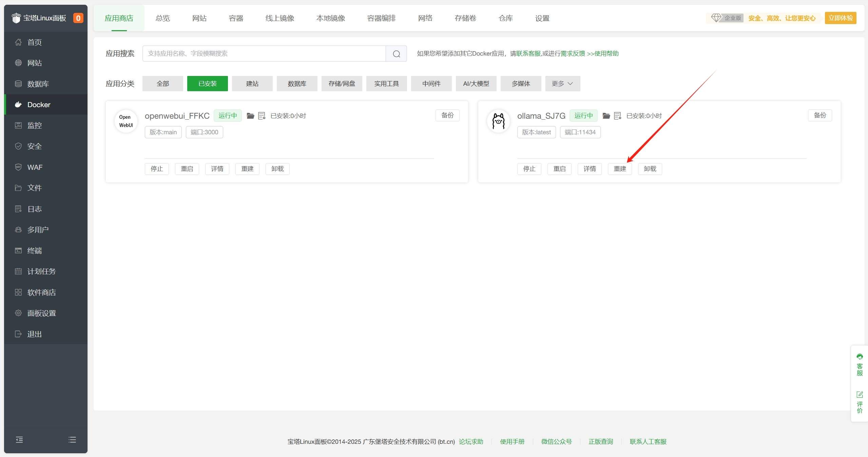868x457 pixels.
Task: Select the AI/大模型 category filter
Action: (x=476, y=83)
